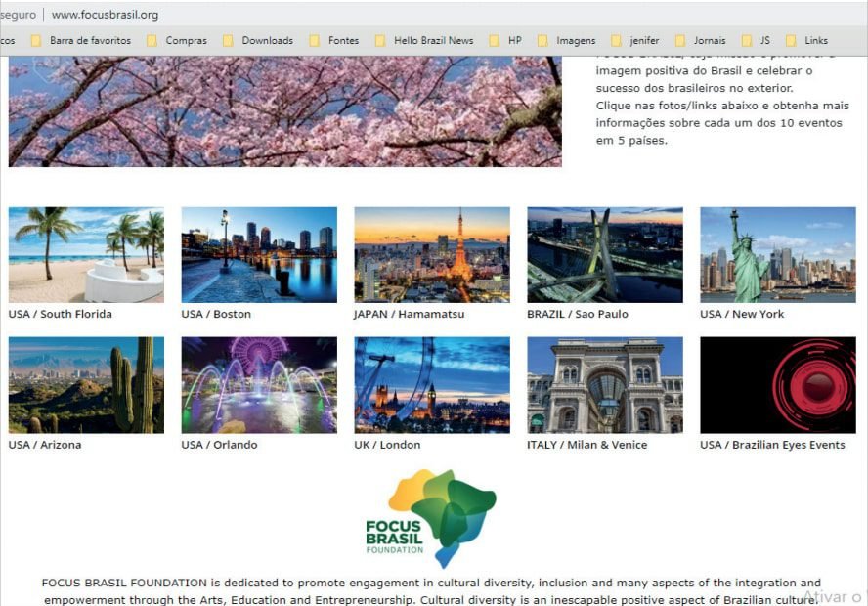Click the 'Clique nas fotos/links abaixo' text line
The image size is (868, 606).
click(x=722, y=106)
